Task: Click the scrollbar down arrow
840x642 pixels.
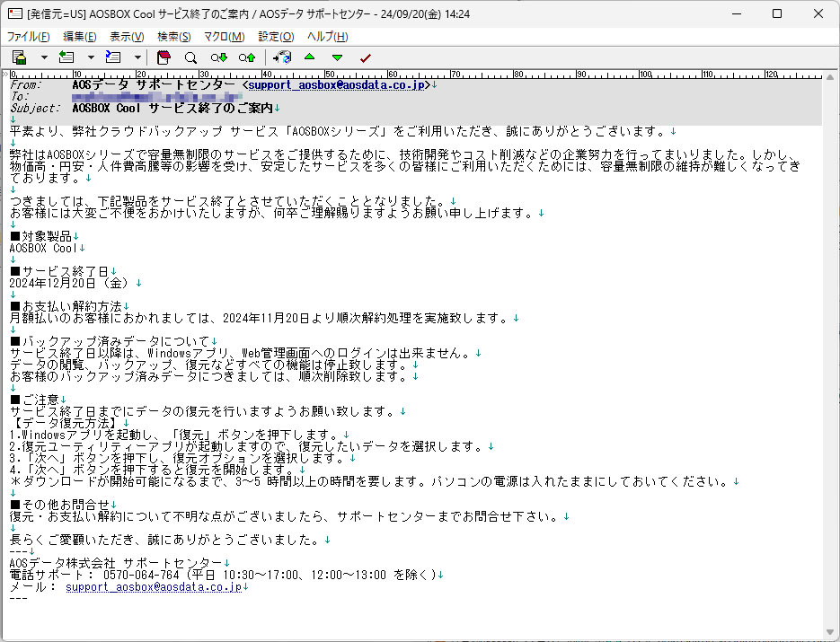Action: [x=830, y=632]
